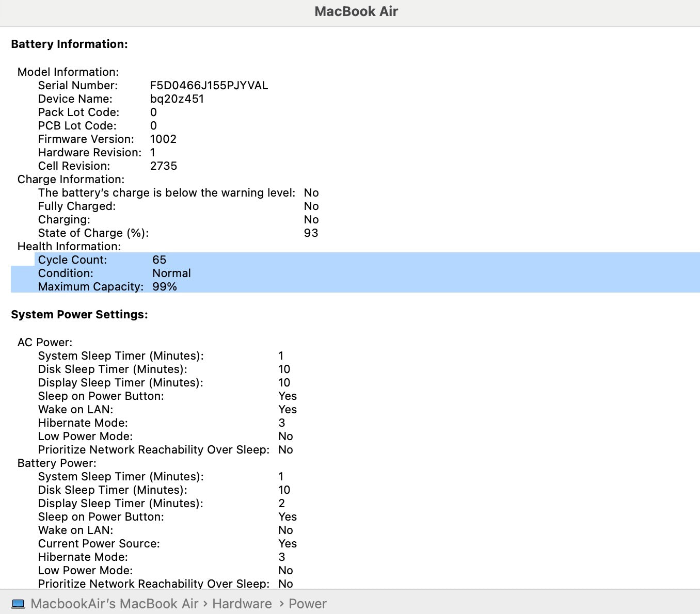
Task: Click Charging status value No
Action: click(x=311, y=220)
